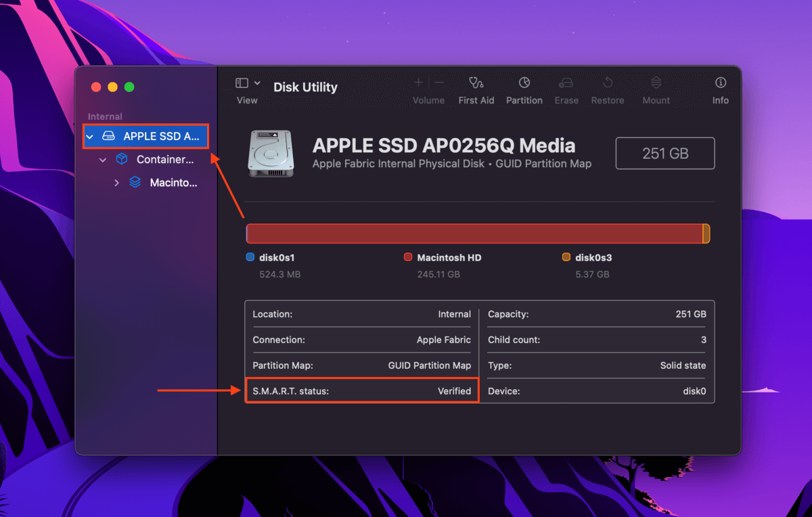The height and width of the screenshot is (517, 812).
Task: Click the Disk Utility window title
Action: click(x=305, y=87)
